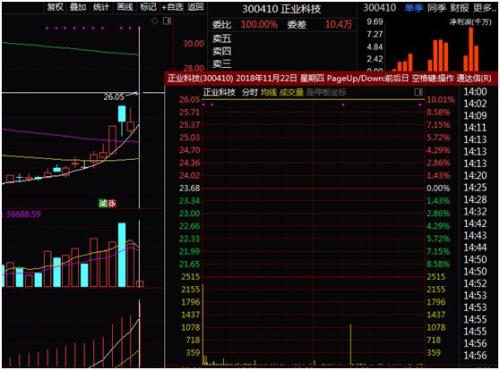The image size is (500, 370).
Task: Open the 叠加 overlay option
Action: pos(78,7)
